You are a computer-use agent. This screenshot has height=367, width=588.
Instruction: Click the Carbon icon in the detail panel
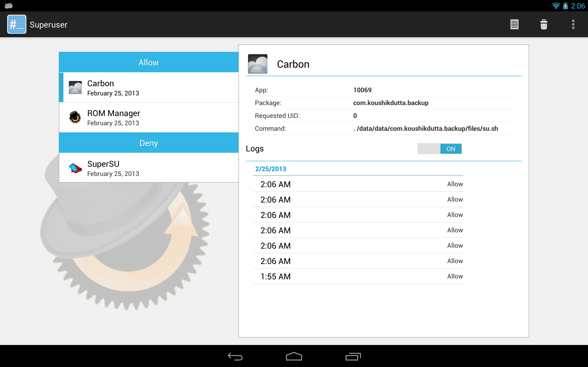click(257, 64)
